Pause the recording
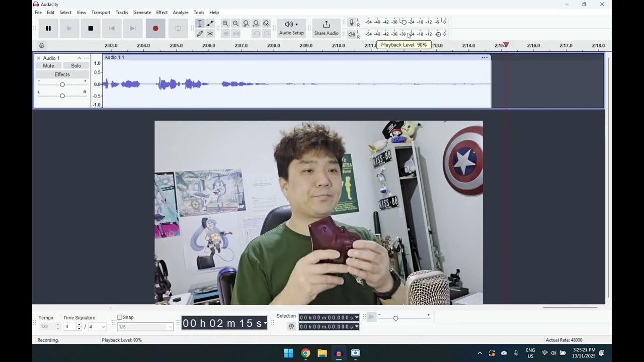This screenshot has width=644, height=362. [x=48, y=28]
